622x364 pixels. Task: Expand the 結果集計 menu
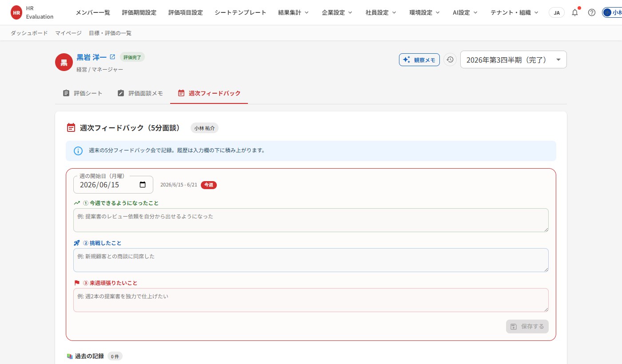(293, 12)
